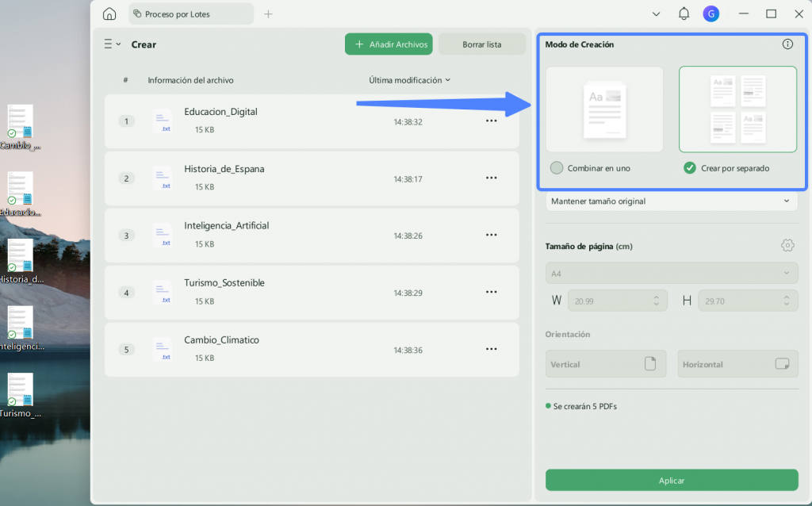Click the Aplicar button
The height and width of the screenshot is (506, 812).
(671, 480)
